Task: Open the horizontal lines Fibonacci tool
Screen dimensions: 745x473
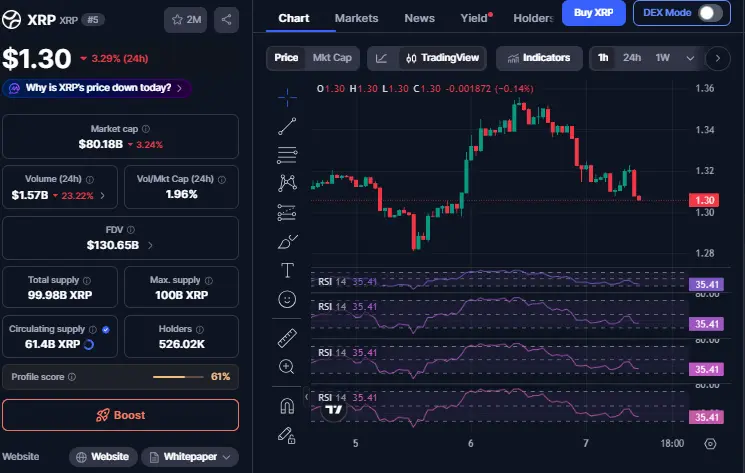Action: (287, 155)
